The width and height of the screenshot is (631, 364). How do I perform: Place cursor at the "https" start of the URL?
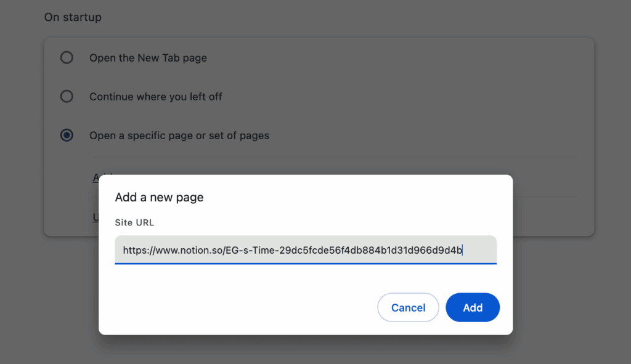pos(124,250)
